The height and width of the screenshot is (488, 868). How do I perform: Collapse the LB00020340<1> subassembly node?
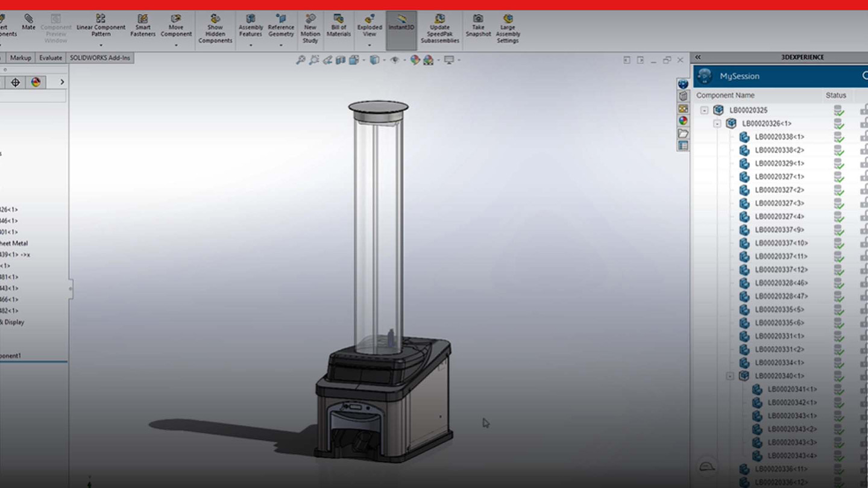(730, 376)
